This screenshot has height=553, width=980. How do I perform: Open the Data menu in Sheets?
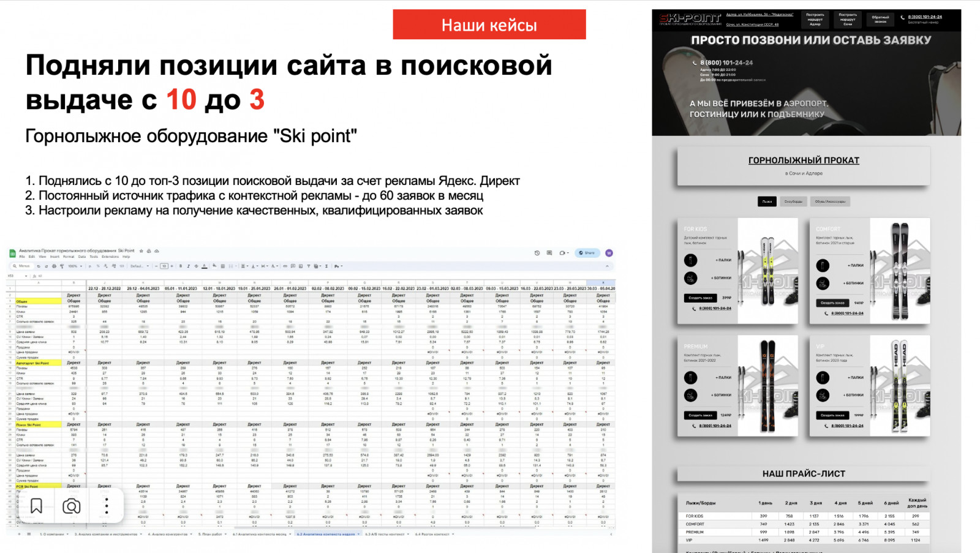[x=82, y=257]
